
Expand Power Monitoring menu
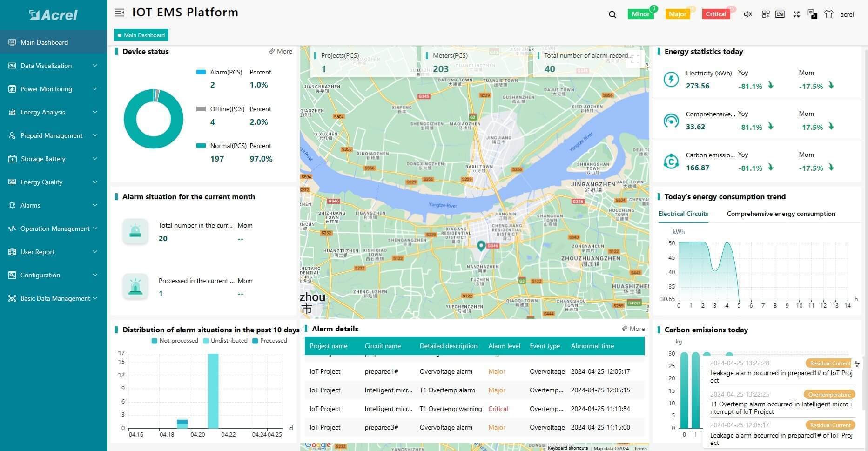(x=54, y=89)
